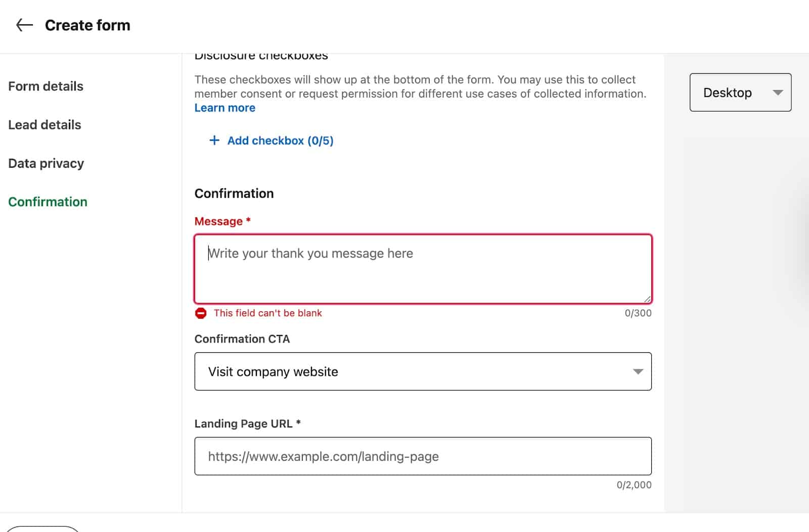Click the Confirmation CTA dropdown arrow
The image size is (809, 532).
click(x=638, y=372)
